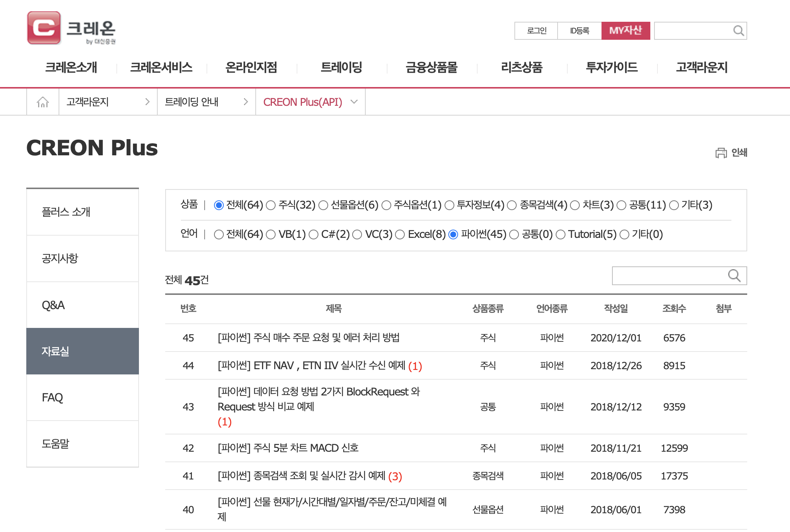Open post 41 종목검색 조회 및 실시간 감시
The width and height of the screenshot is (790, 532).
(302, 476)
